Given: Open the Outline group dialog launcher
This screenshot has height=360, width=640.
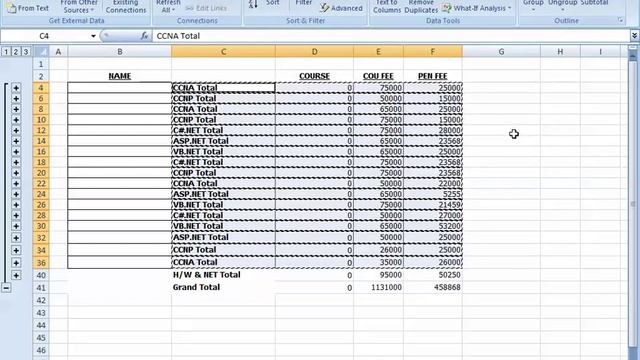Looking at the screenshot, I should coord(620,20).
